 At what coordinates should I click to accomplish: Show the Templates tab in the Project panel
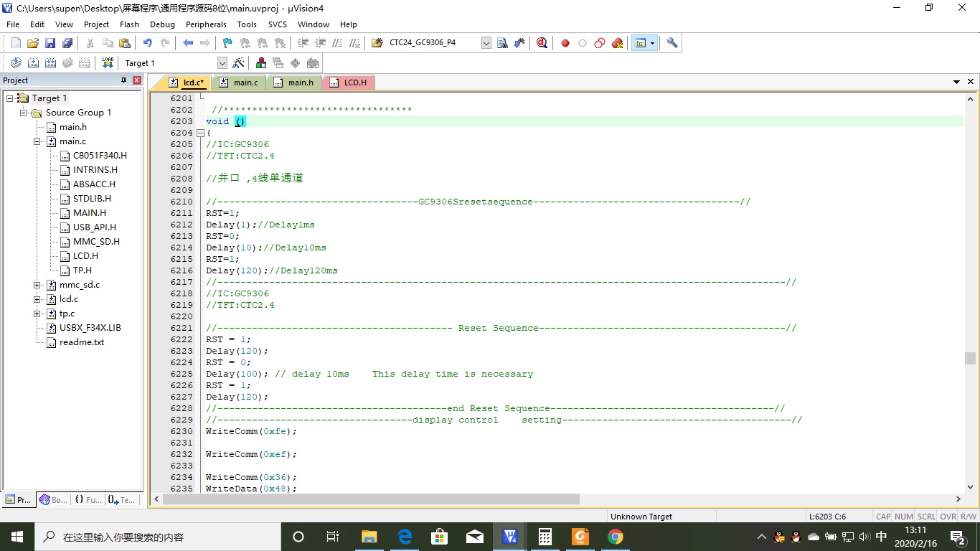pos(121,500)
